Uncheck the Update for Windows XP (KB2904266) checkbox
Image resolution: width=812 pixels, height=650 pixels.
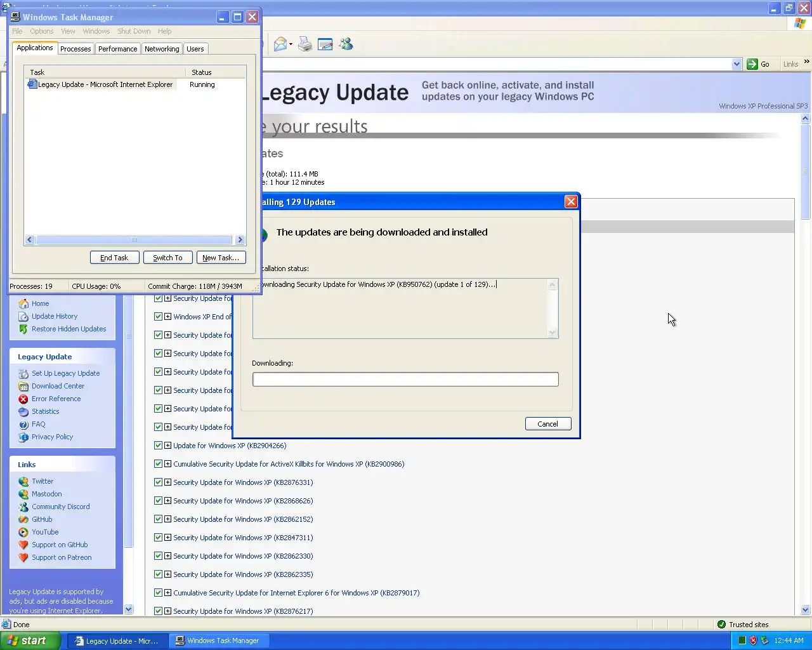(159, 446)
